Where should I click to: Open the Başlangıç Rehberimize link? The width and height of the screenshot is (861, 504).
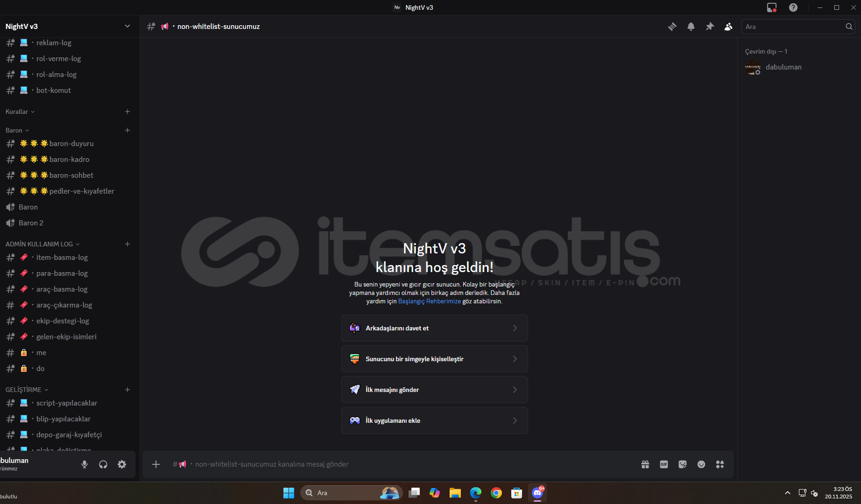click(x=429, y=301)
